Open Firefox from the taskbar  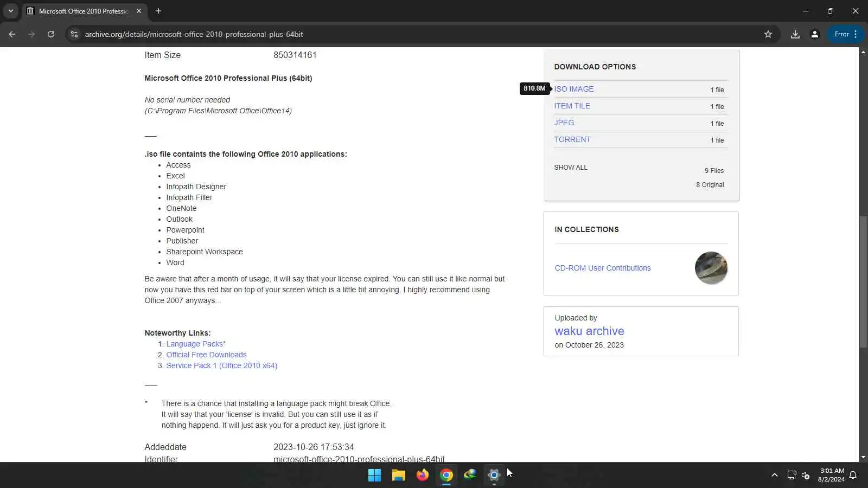pos(422,475)
